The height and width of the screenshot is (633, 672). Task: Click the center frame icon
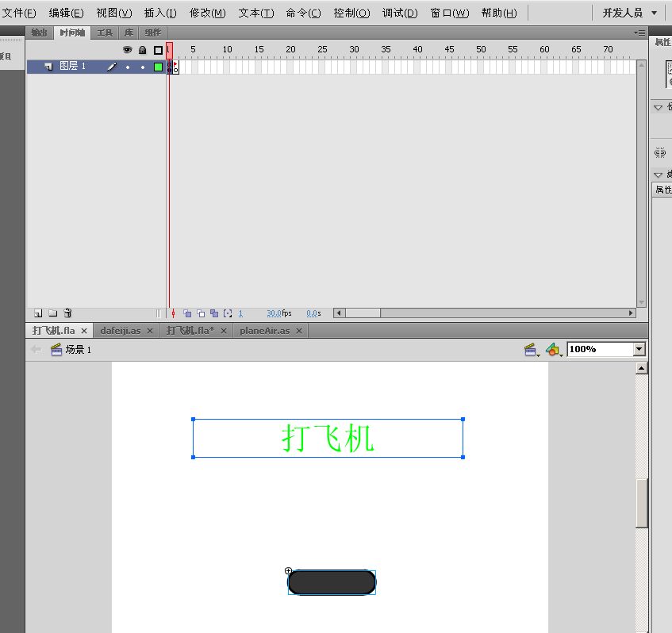(173, 313)
